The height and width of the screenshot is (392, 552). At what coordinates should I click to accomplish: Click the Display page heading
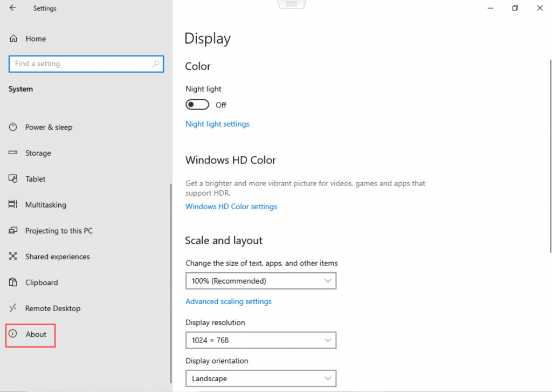click(x=208, y=38)
